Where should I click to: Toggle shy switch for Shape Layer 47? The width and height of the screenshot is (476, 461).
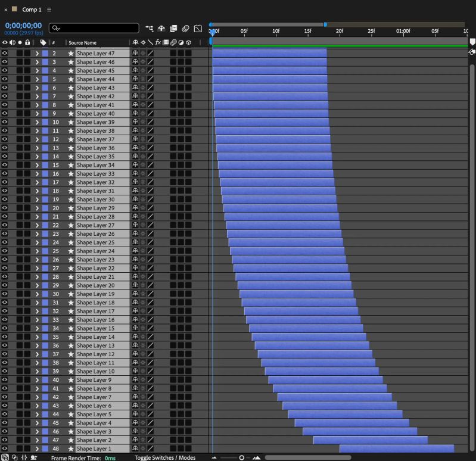tap(135, 53)
